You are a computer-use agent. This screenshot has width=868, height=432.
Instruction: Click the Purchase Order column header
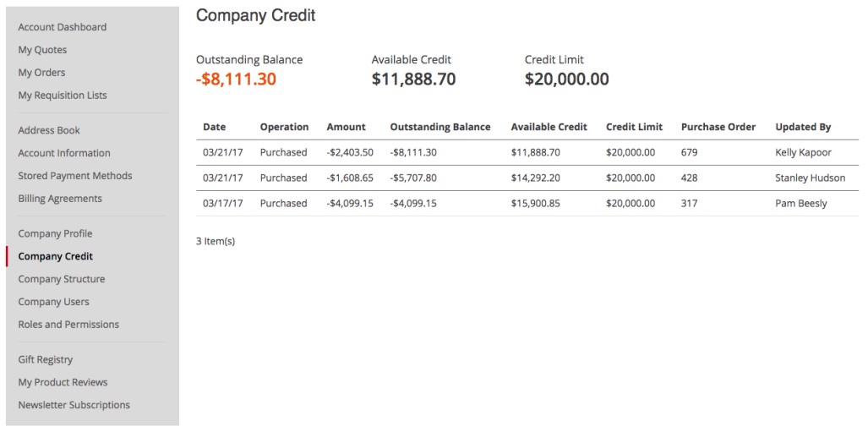(718, 127)
